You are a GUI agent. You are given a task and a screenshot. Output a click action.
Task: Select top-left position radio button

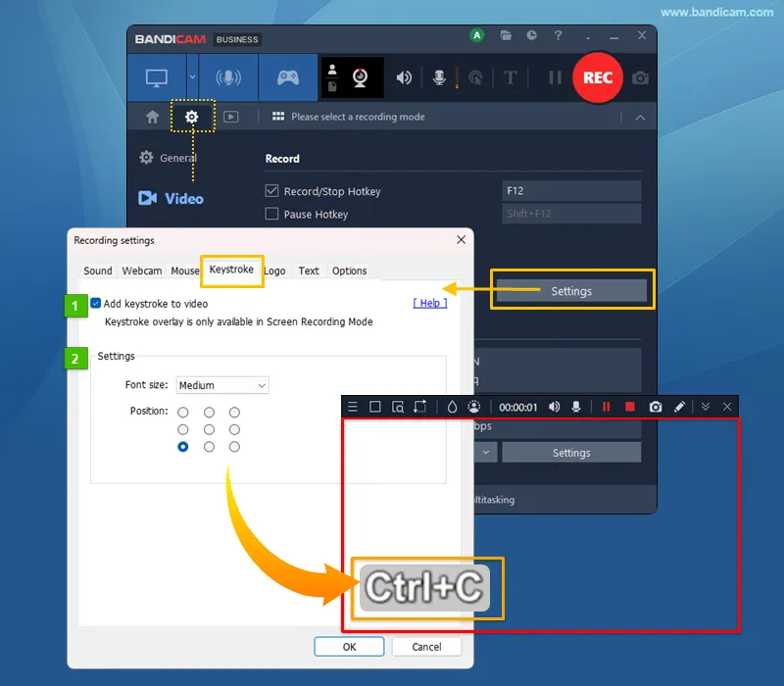click(183, 412)
